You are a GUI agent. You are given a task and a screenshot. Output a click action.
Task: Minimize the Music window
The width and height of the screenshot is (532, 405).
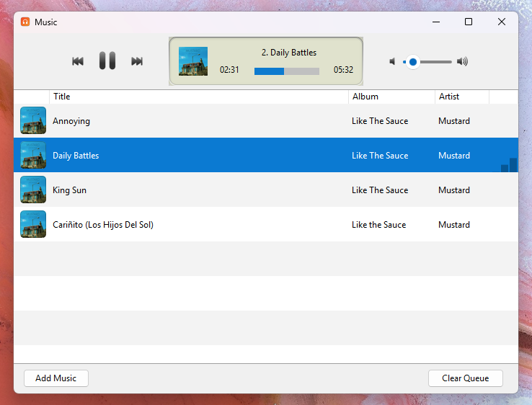coord(436,22)
